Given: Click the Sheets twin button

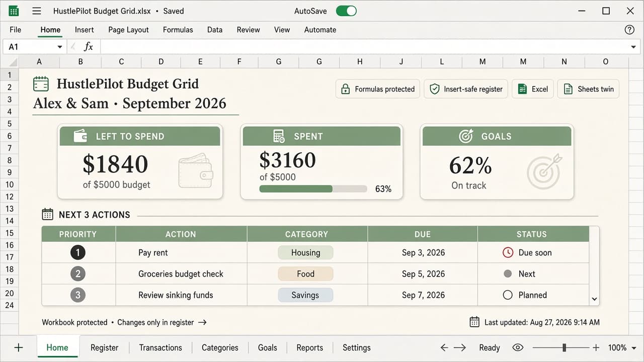Looking at the screenshot, I should tap(588, 89).
